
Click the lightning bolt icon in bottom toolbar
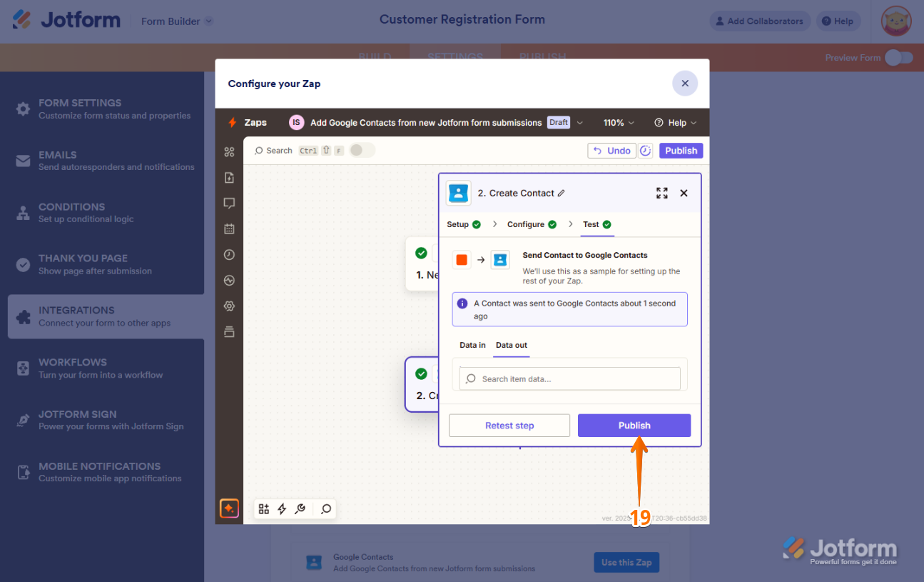point(282,508)
